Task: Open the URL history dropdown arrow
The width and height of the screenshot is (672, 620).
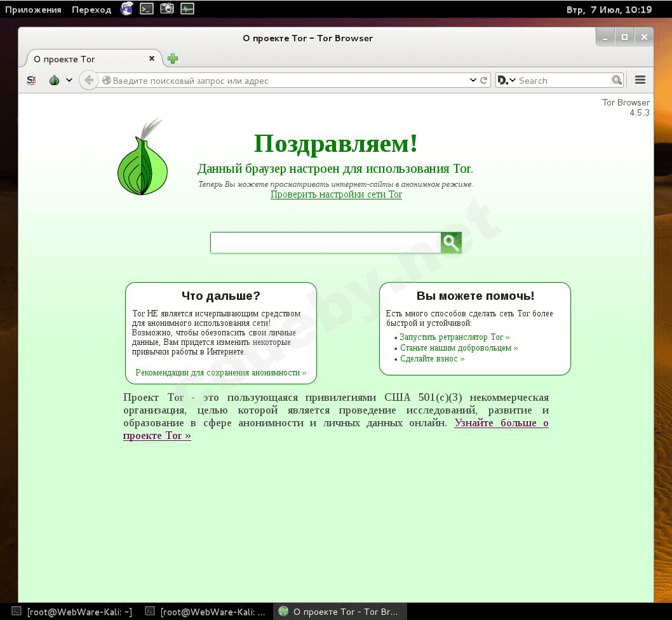Action: tap(473, 80)
